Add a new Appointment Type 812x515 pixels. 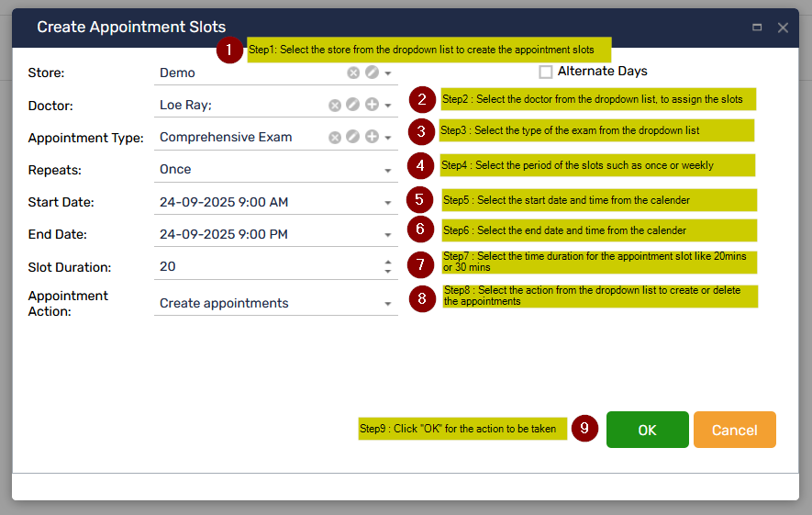(372, 138)
